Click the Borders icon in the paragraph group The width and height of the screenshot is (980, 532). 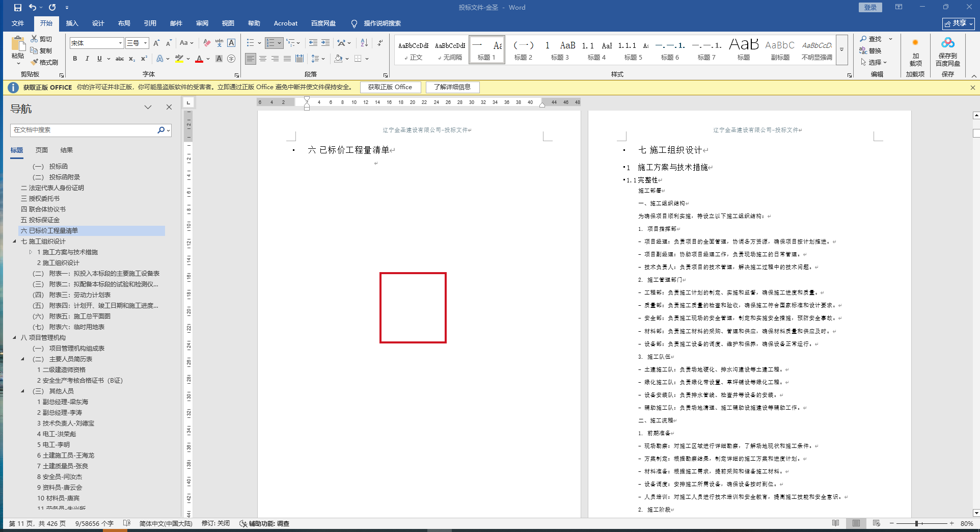(x=358, y=59)
